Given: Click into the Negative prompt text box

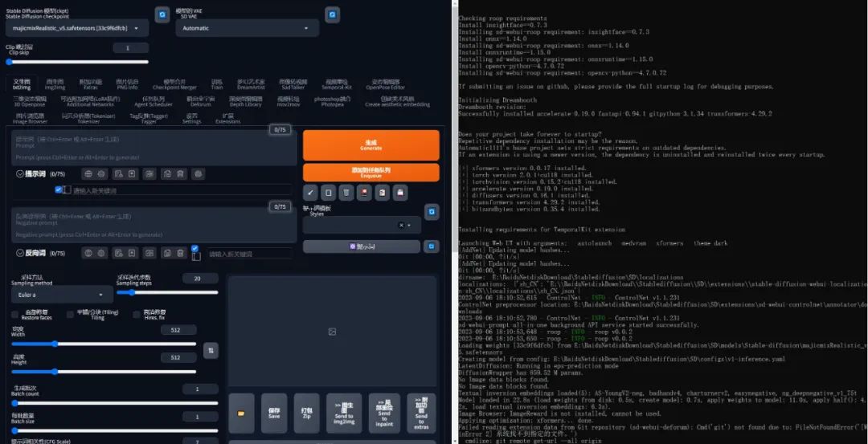Looking at the screenshot, I should (x=154, y=225).
